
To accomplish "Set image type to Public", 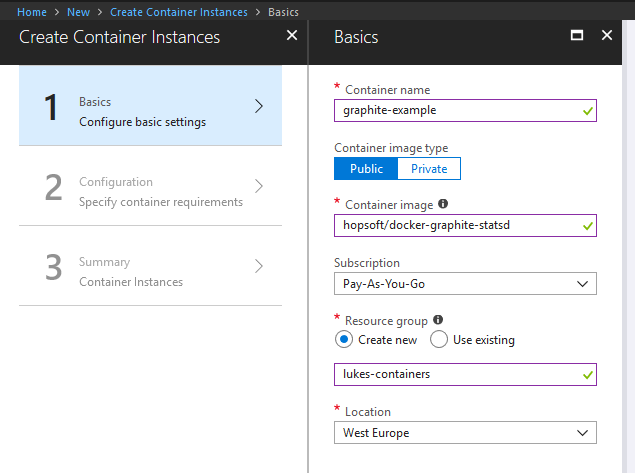I will 366,168.
